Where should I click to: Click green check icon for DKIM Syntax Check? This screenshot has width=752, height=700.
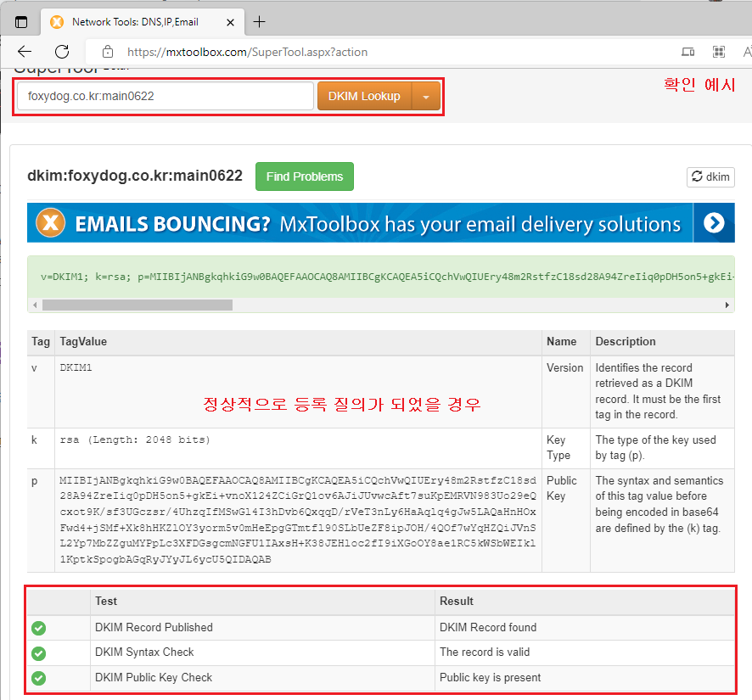[x=39, y=653]
